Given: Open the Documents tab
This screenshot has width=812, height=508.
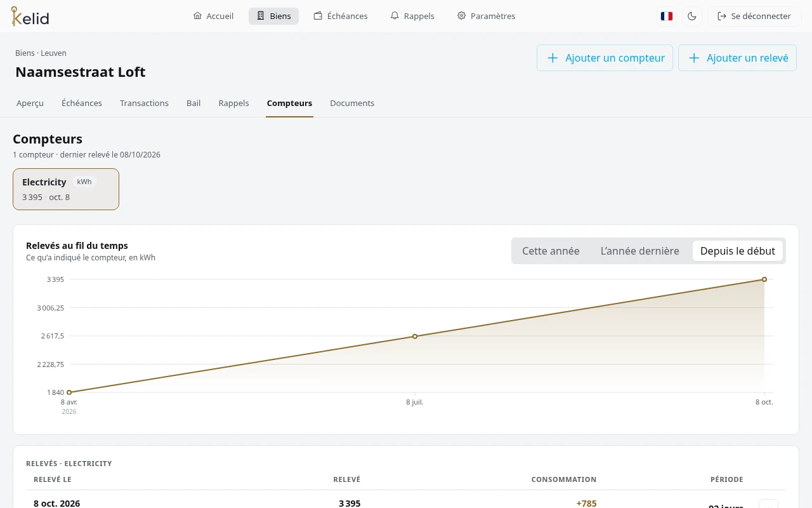Looking at the screenshot, I should 352,103.
